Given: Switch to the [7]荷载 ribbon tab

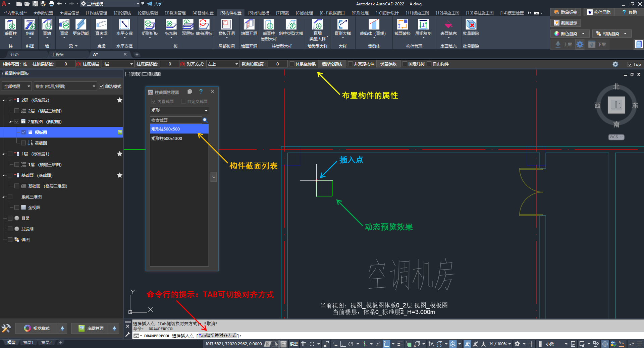Looking at the screenshot, I should coord(282,13).
